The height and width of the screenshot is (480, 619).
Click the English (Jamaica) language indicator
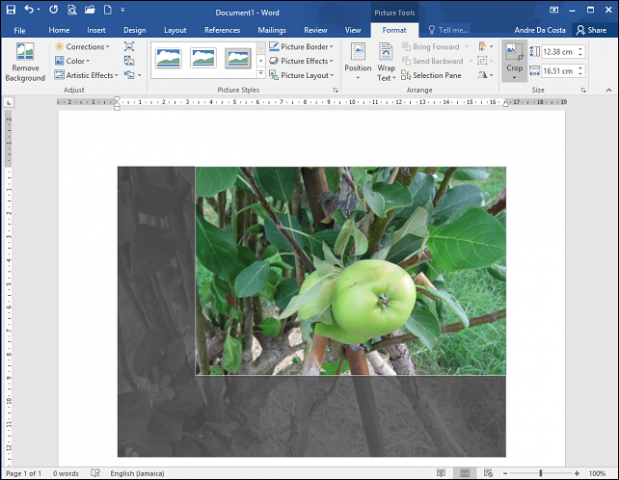pos(137,473)
